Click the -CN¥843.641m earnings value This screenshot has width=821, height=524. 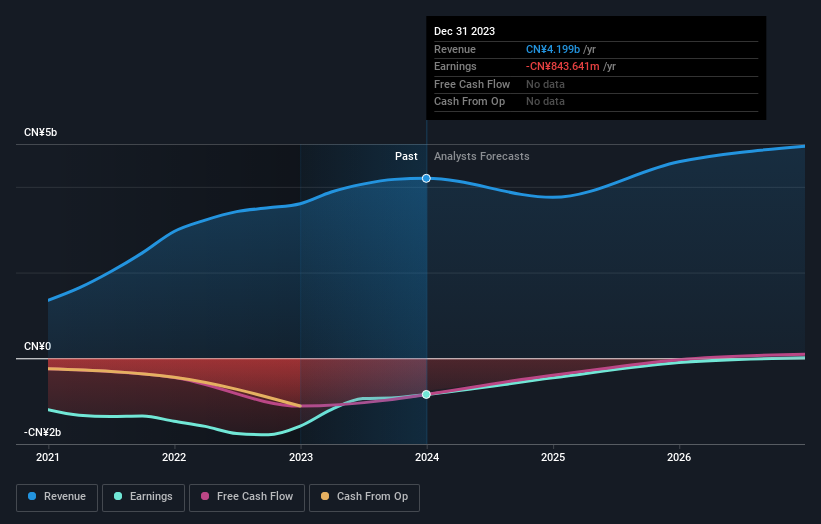pos(563,66)
